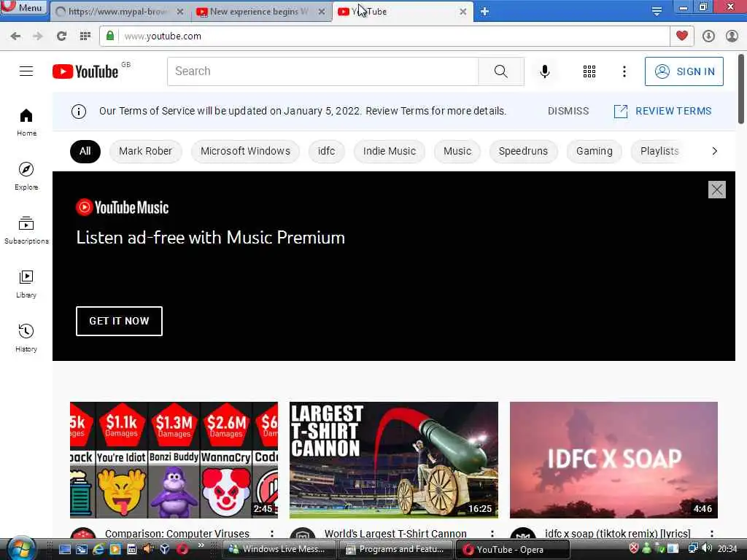Open Explore in sidebar
Image resolution: width=747 pixels, height=560 pixels.
[26, 176]
